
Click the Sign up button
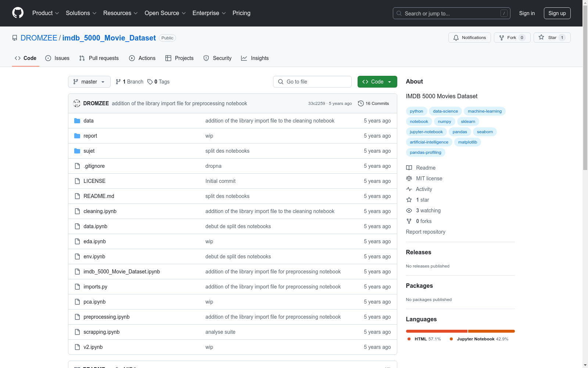point(557,13)
